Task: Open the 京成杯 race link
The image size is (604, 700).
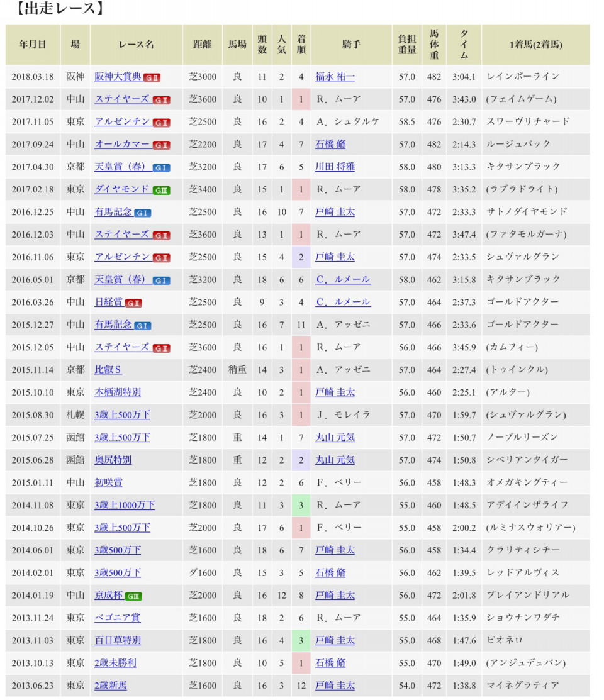Action: pos(109,596)
